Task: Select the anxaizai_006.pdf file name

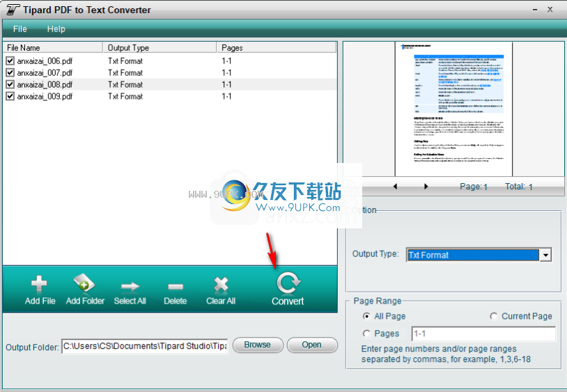Action: click(x=45, y=61)
